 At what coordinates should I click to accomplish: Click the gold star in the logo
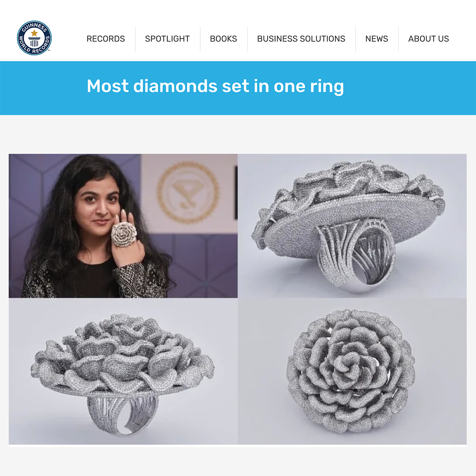point(34,33)
